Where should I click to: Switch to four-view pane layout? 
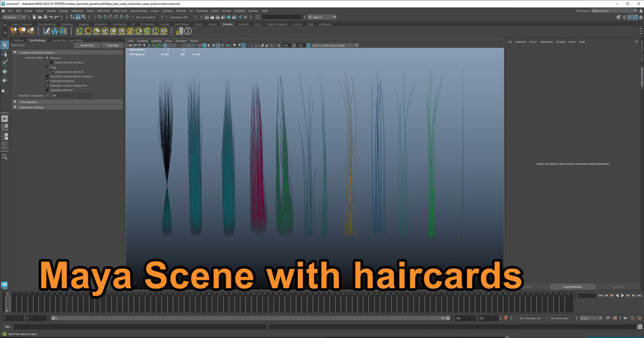point(4,127)
